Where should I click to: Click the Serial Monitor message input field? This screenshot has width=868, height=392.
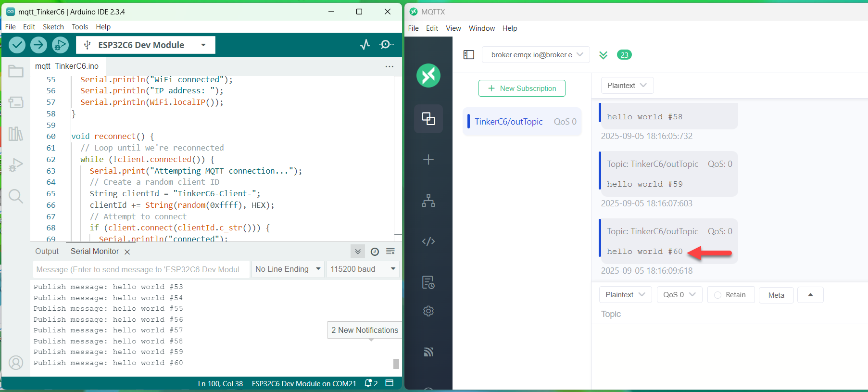point(141,269)
